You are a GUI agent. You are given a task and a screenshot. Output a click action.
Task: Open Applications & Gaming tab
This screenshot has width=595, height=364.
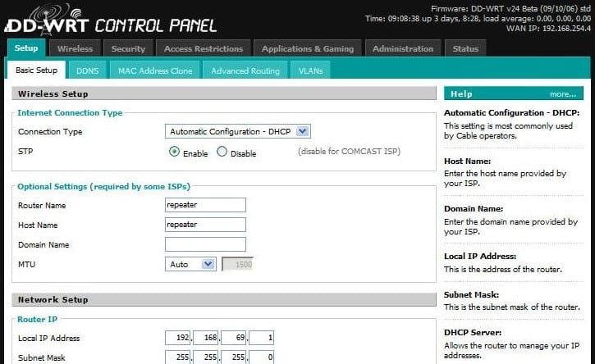coord(308,48)
